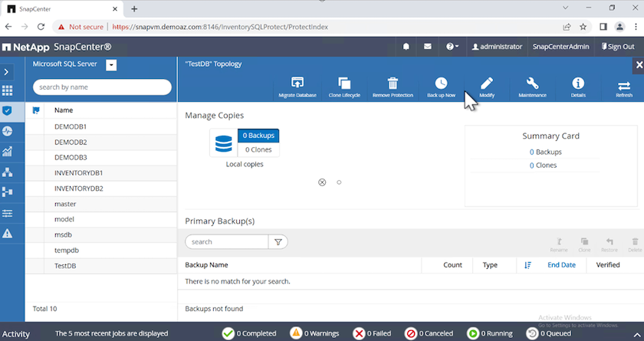The width and height of the screenshot is (644, 341).
Task: Click 0 Failed status in Activity bar
Action: (x=372, y=333)
